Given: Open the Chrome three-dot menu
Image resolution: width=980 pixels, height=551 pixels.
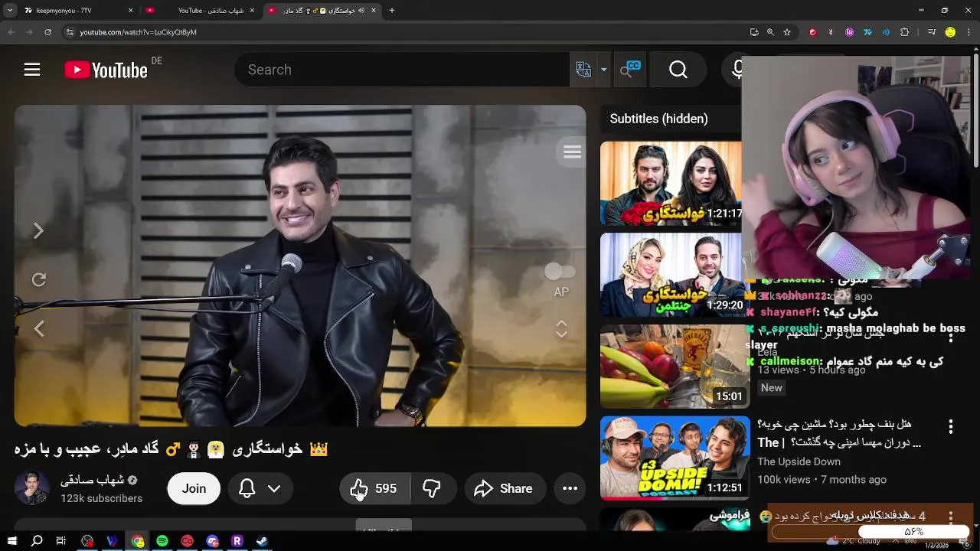Looking at the screenshot, I should pos(969,32).
